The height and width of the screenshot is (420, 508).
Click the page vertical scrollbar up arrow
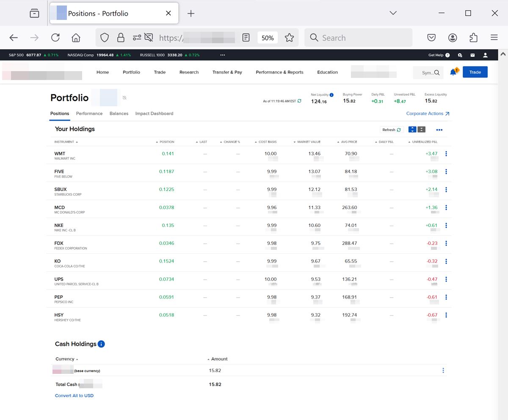pyautogui.click(x=503, y=54)
